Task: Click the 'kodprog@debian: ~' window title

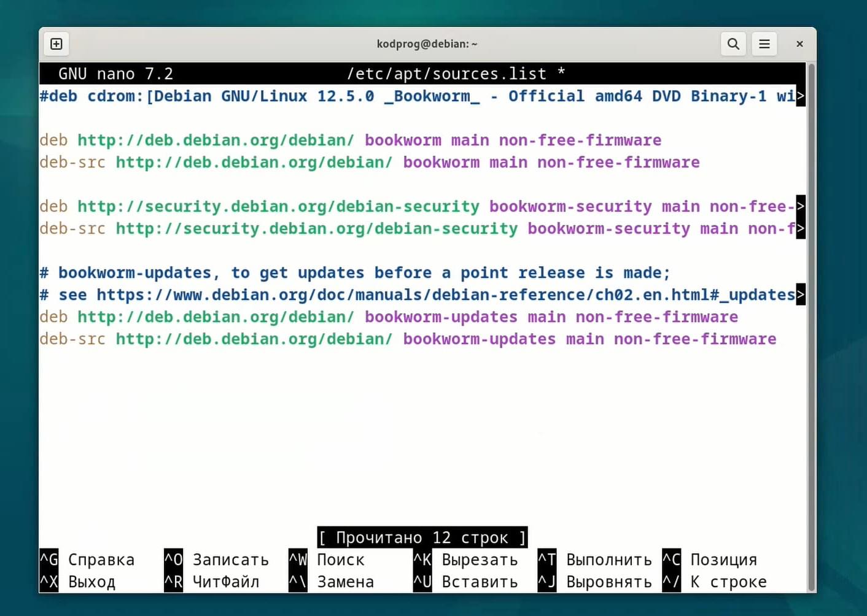Action: point(427,44)
